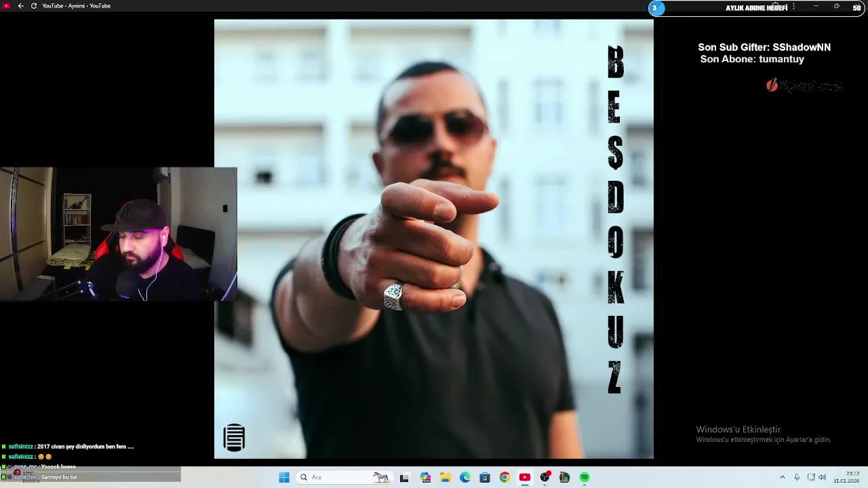Click 'Son Sub Gifter: SShadowNN' text
This screenshot has height=488, width=868.
[x=764, y=47]
